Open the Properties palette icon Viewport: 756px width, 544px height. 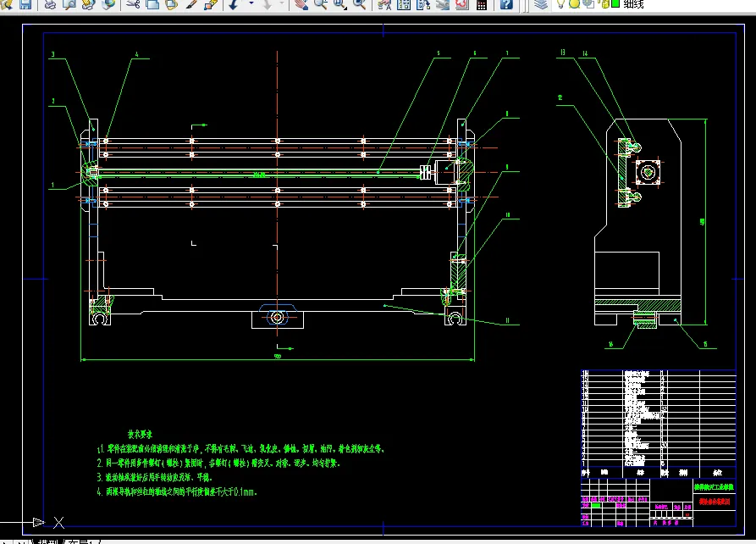(384, 4)
